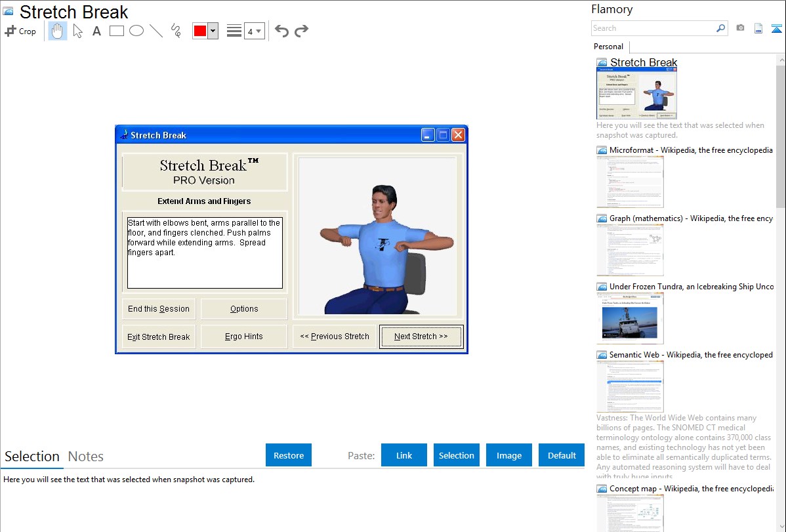
Task: Click the red color swatch
Action: coord(200,31)
